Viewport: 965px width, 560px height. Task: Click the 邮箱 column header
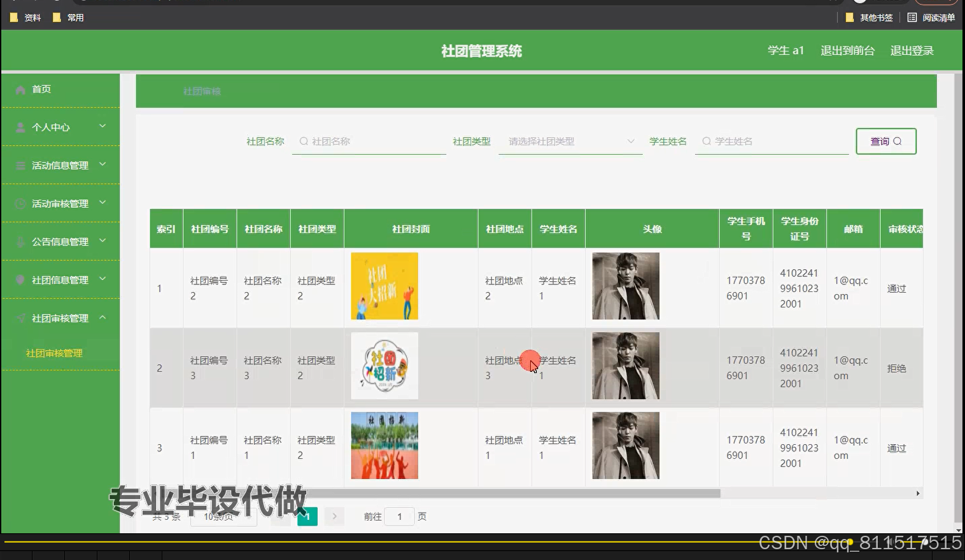point(853,229)
